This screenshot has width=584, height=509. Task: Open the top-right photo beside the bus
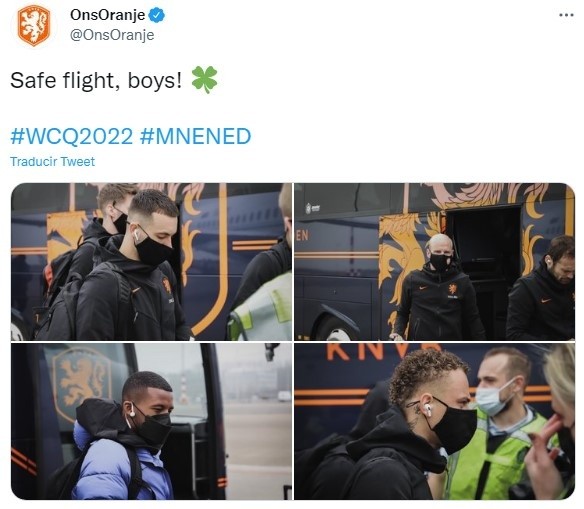[434, 261]
